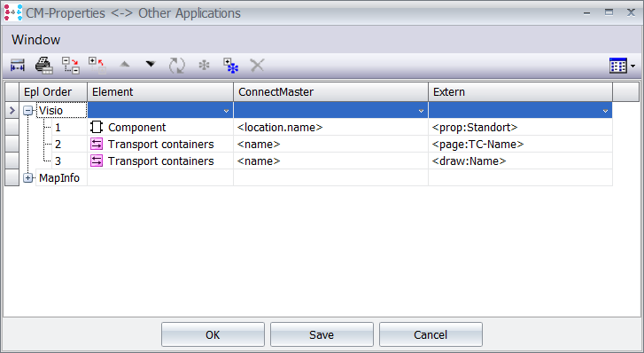
Task: Click Transport containers text in row 2
Action: 160,145
